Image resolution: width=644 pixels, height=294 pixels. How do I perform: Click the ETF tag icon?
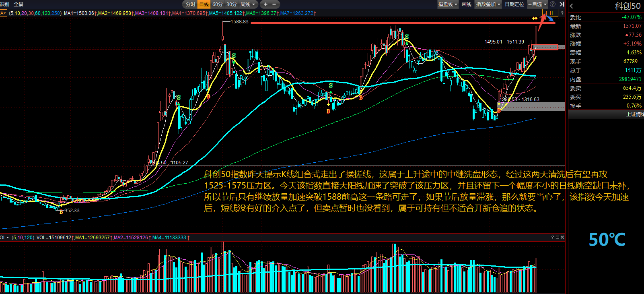click(550, 13)
